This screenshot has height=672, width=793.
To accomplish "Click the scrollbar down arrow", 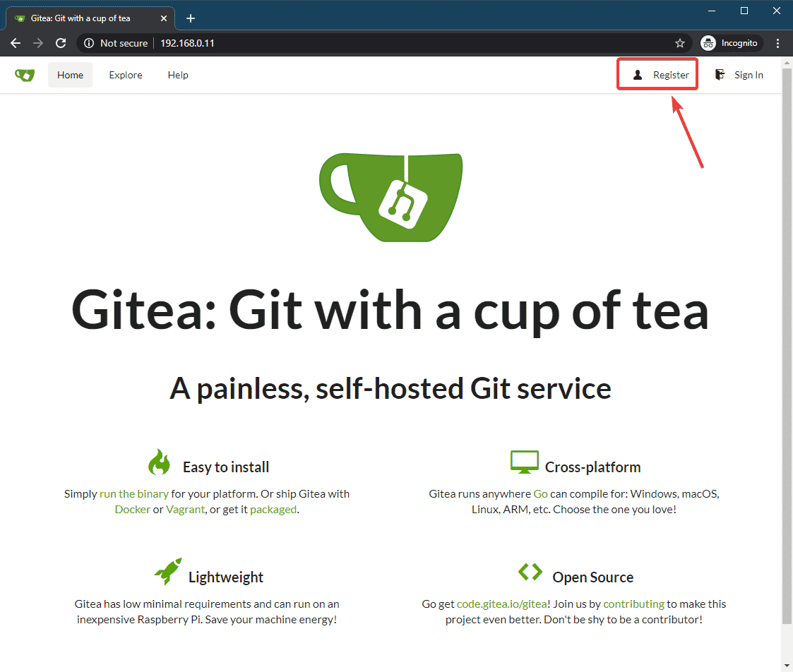I will point(787,666).
